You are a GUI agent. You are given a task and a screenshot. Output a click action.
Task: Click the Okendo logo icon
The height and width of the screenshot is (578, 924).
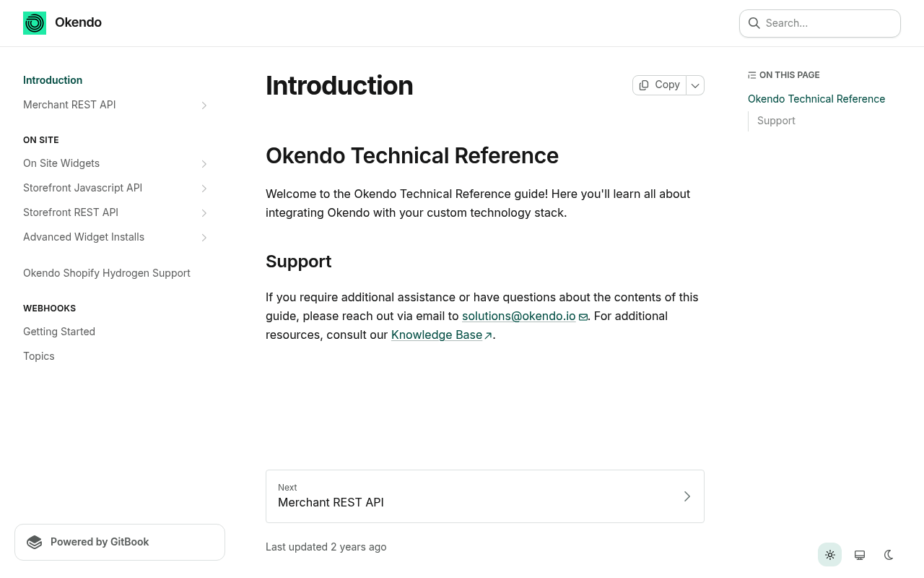coord(35,23)
